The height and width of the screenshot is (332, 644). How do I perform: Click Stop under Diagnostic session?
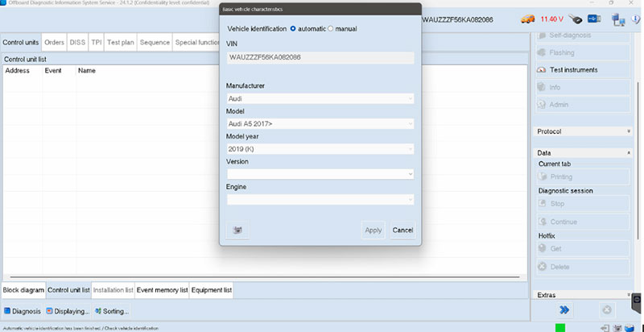pyautogui.click(x=582, y=203)
